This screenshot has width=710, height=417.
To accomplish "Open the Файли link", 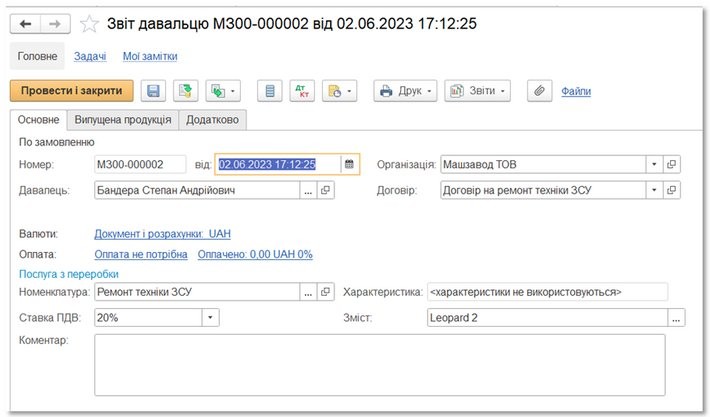I will pos(575,91).
